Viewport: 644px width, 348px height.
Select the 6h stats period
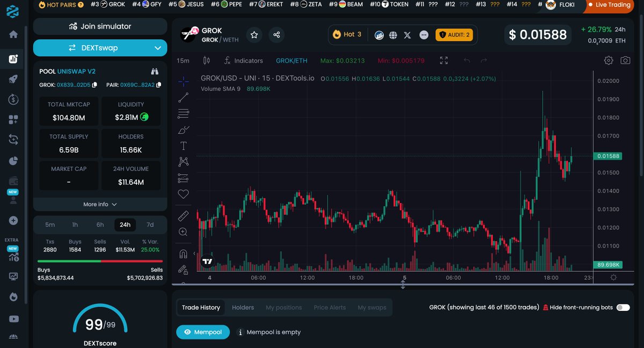click(x=100, y=224)
